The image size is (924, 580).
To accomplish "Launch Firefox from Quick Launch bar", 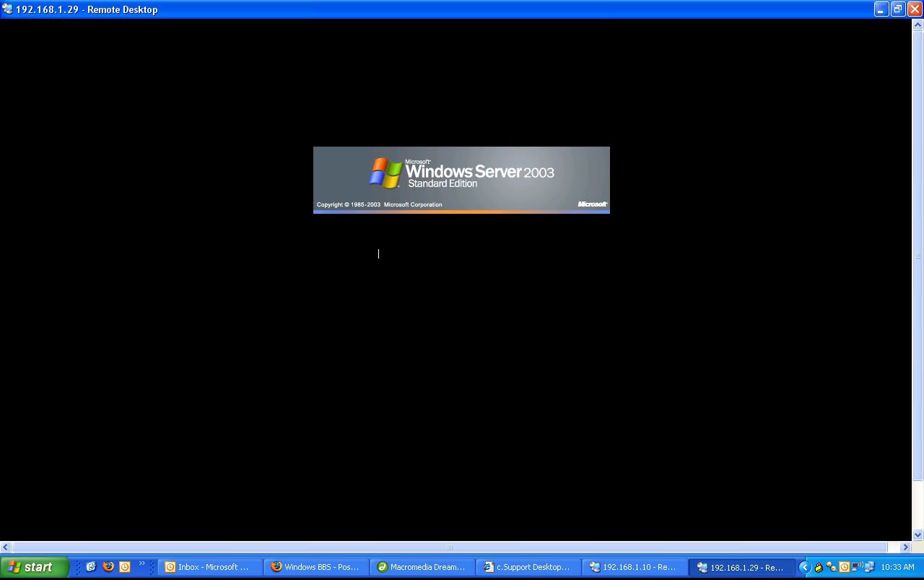I will [108, 567].
